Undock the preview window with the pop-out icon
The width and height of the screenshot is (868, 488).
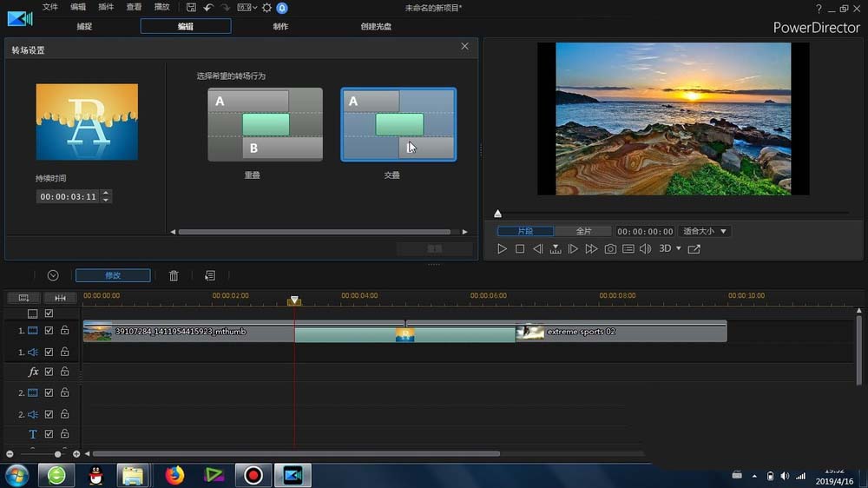(x=694, y=249)
